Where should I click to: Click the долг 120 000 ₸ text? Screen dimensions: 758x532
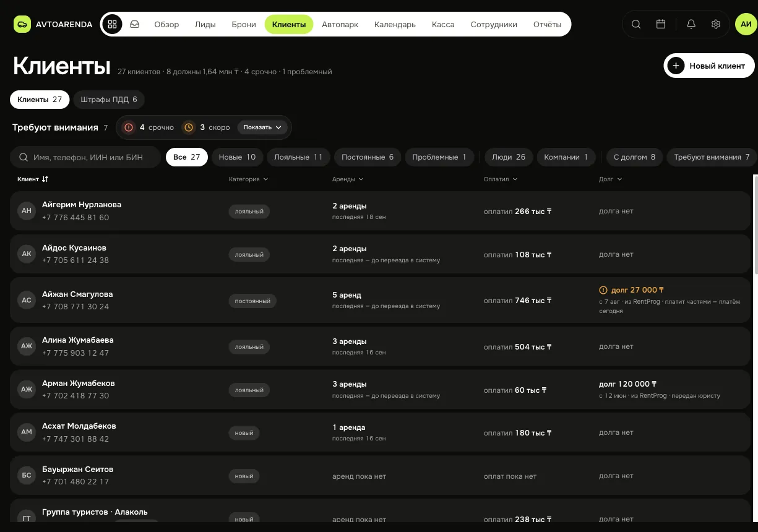click(628, 384)
